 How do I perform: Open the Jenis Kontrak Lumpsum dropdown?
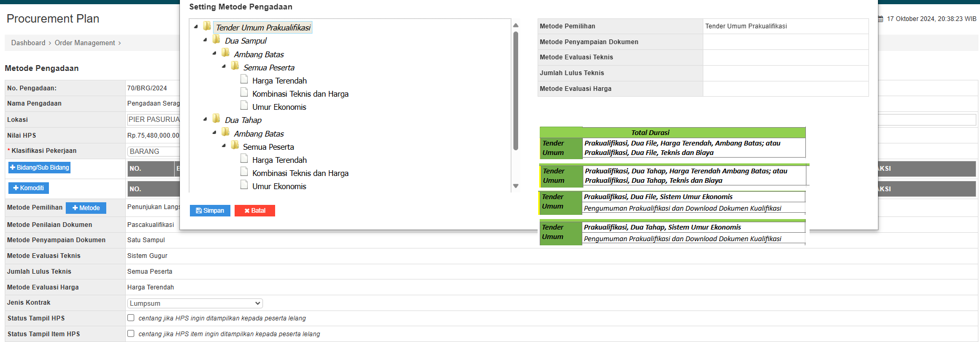pos(195,303)
